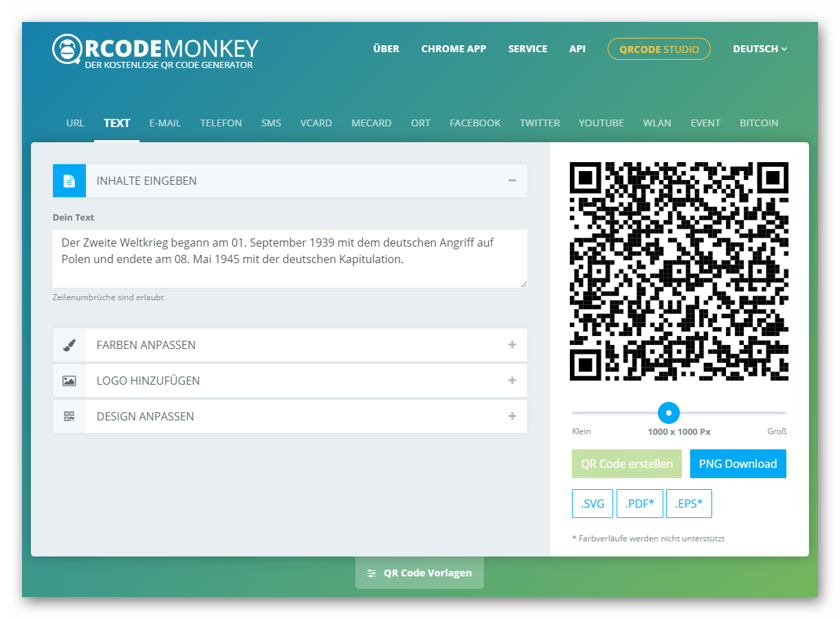Click the 'Groß' slider label
Image resolution: width=840 pixels, height=619 pixels.
pyautogui.click(x=777, y=431)
